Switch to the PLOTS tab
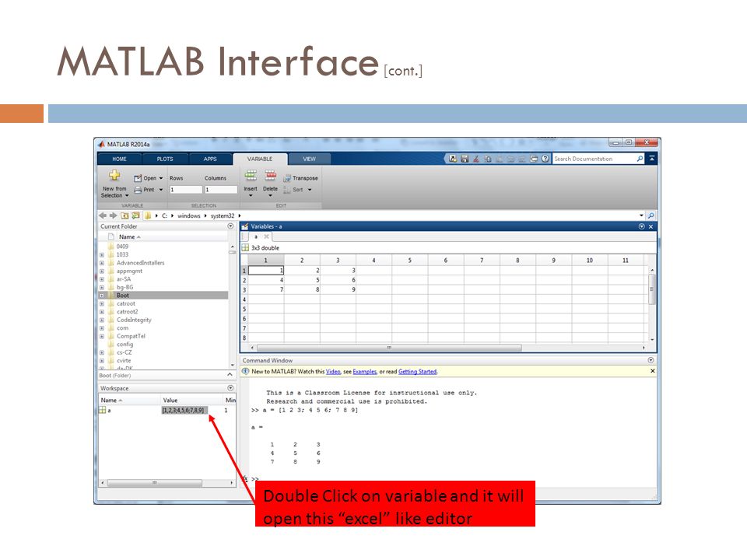This screenshot has width=747, height=560. (165, 159)
